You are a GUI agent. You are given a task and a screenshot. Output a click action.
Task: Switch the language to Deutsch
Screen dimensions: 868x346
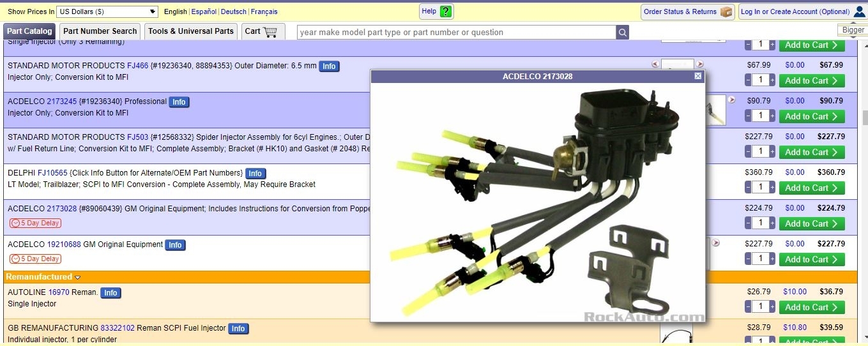[x=233, y=11]
